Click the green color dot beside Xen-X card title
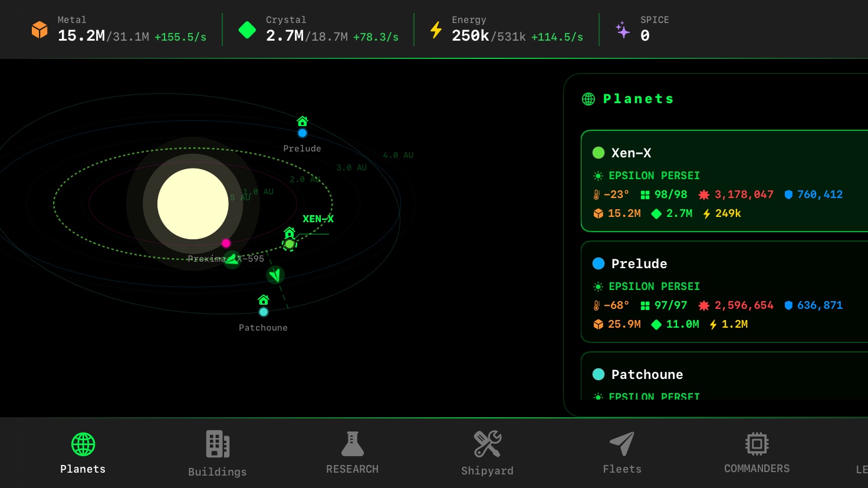This screenshot has width=868, height=488. click(x=599, y=153)
